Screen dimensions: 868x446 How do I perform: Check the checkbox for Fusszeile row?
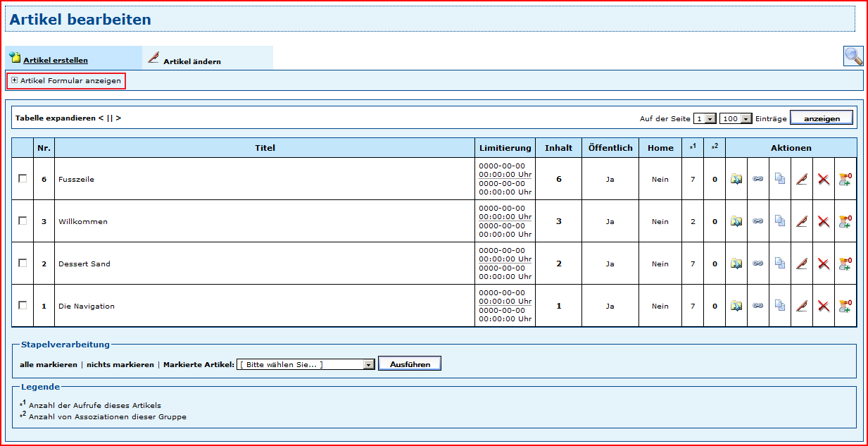tap(23, 179)
